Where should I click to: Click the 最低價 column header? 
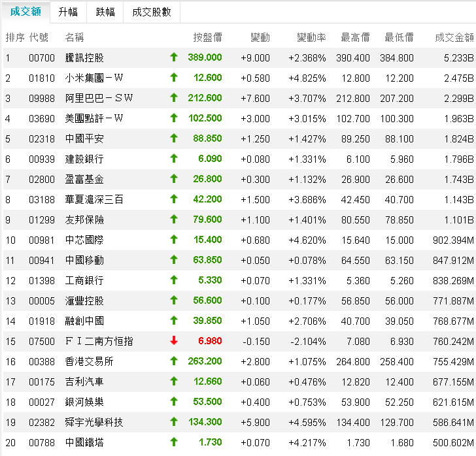click(x=399, y=37)
